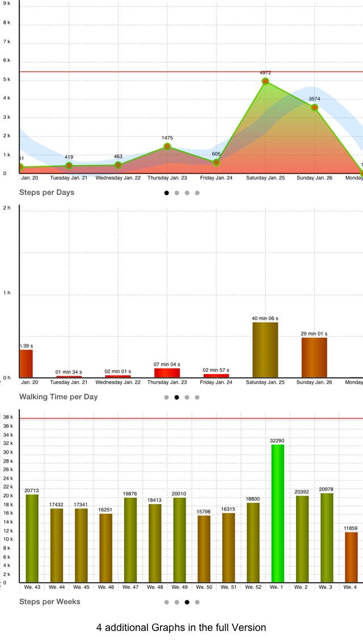Tap the 40 min 06 s Saturday bar

click(265, 350)
